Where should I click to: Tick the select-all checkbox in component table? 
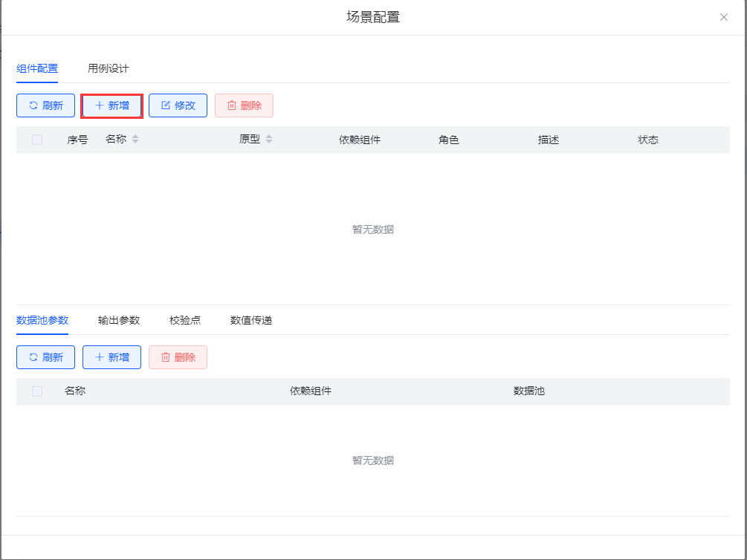pos(37,140)
